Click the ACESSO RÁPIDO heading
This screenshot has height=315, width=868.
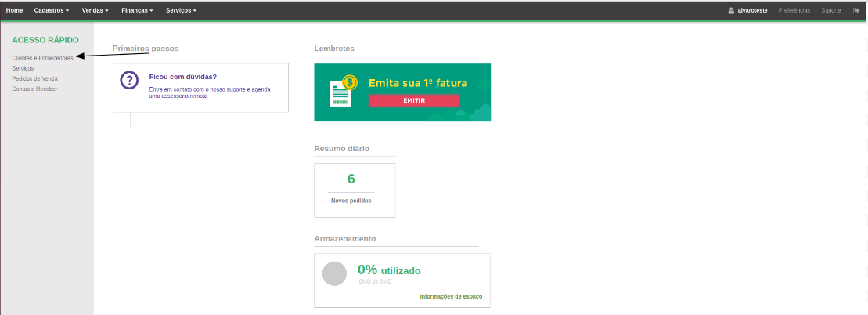pos(45,40)
